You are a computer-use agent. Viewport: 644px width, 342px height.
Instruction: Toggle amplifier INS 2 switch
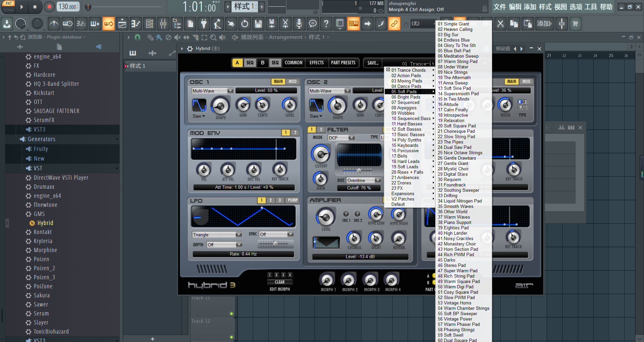point(357,214)
